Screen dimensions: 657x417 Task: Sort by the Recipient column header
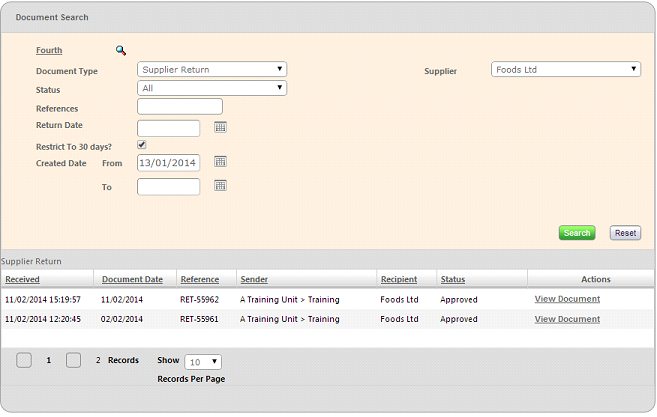[x=399, y=279]
